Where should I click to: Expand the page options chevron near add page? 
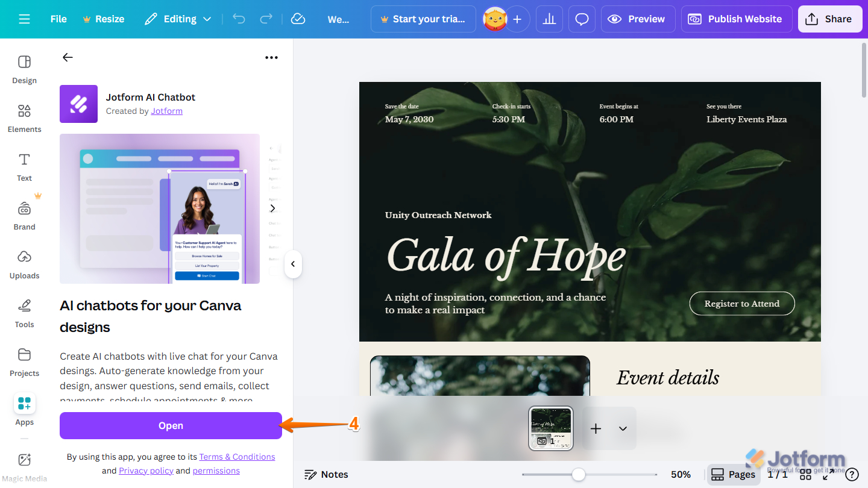pyautogui.click(x=623, y=428)
